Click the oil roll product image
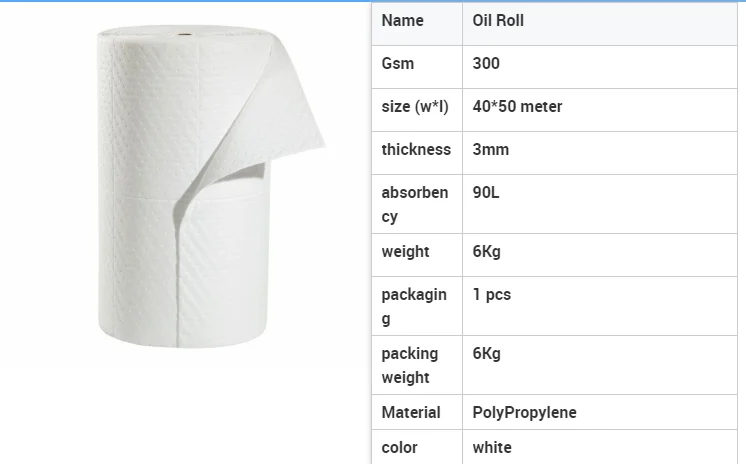 [211, 186]
